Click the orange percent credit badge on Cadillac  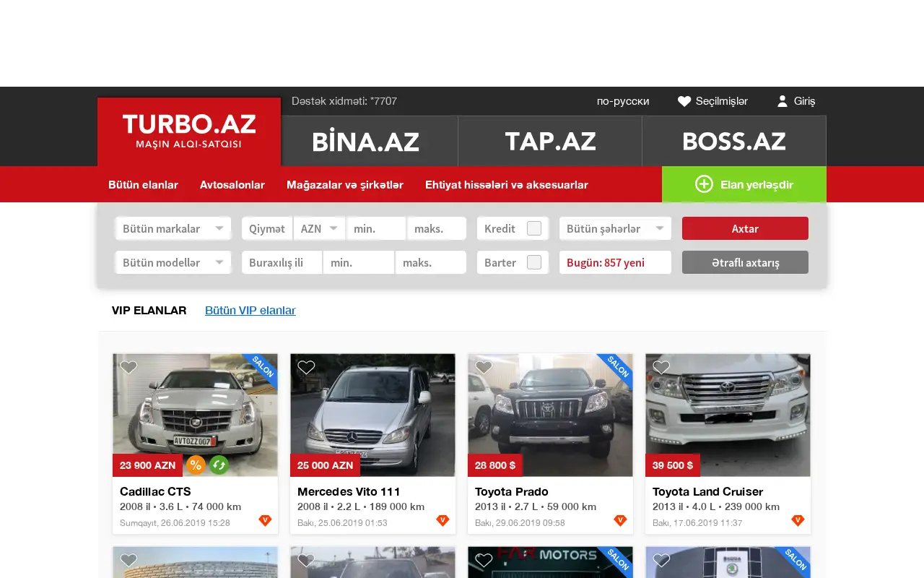click(x=196, y=465)
